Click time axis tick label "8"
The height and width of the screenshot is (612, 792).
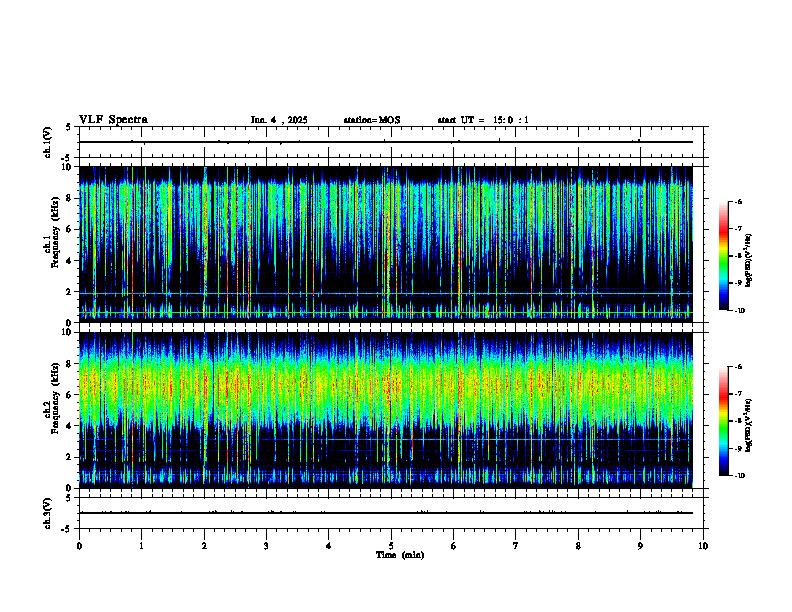coord(578,546)
